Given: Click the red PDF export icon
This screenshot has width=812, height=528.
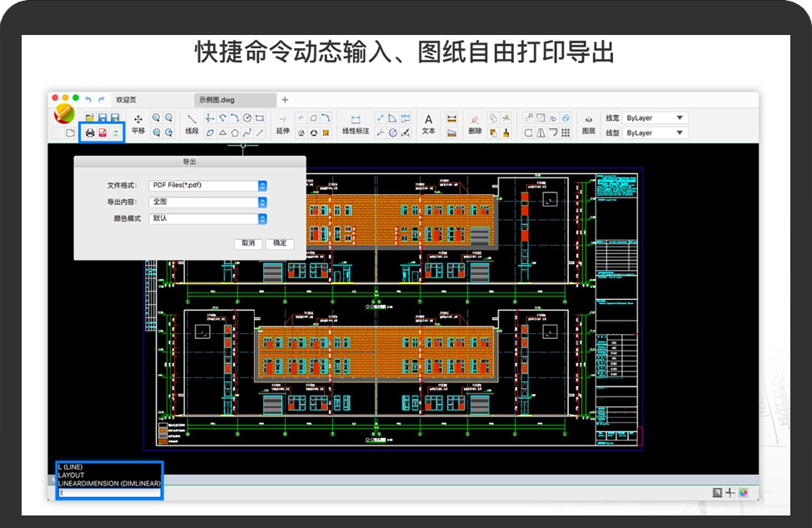Looking at the screenshot, I should coord(102,132).
